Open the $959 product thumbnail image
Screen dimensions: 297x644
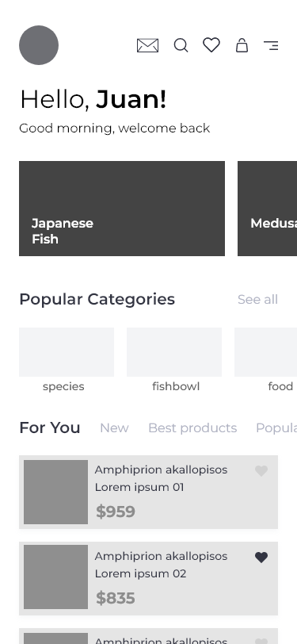pos(55,492)
